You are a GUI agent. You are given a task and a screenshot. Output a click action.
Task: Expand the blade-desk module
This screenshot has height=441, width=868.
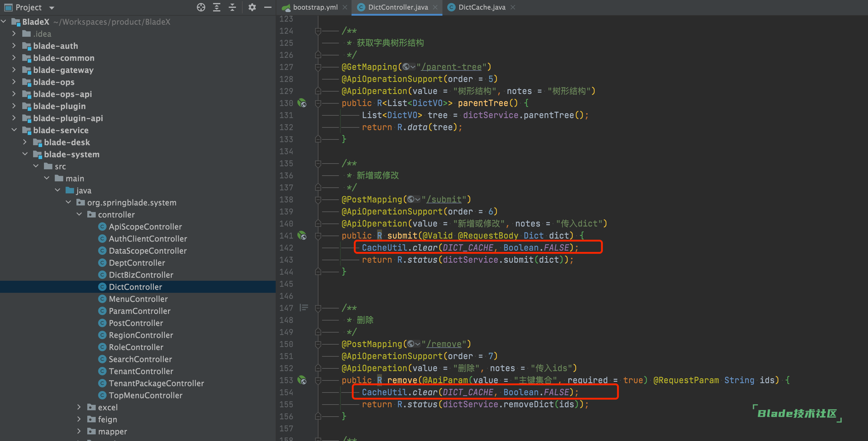point(25,142)
